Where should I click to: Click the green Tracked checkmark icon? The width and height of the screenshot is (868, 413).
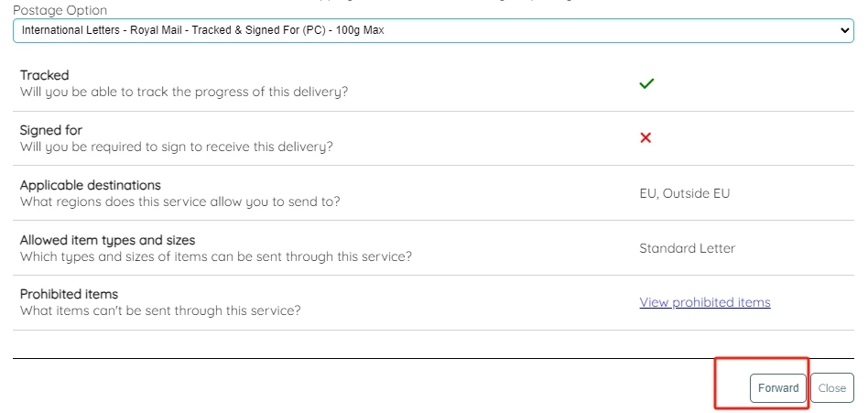(646, 83)
